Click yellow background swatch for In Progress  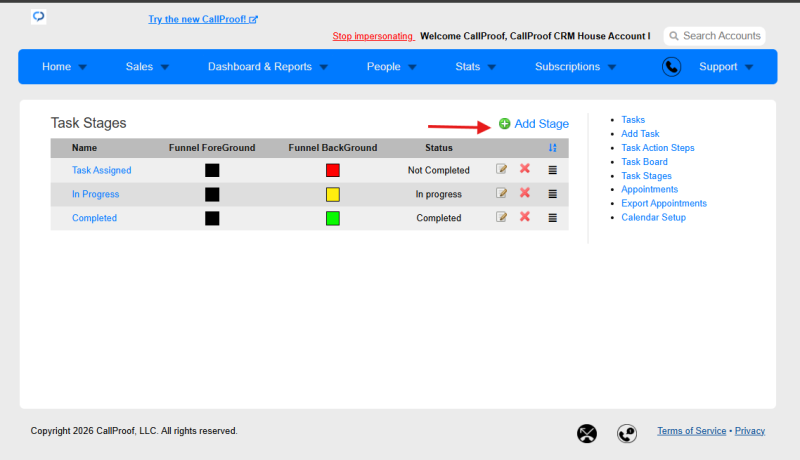pyautogui.click(x=333, y=194)
